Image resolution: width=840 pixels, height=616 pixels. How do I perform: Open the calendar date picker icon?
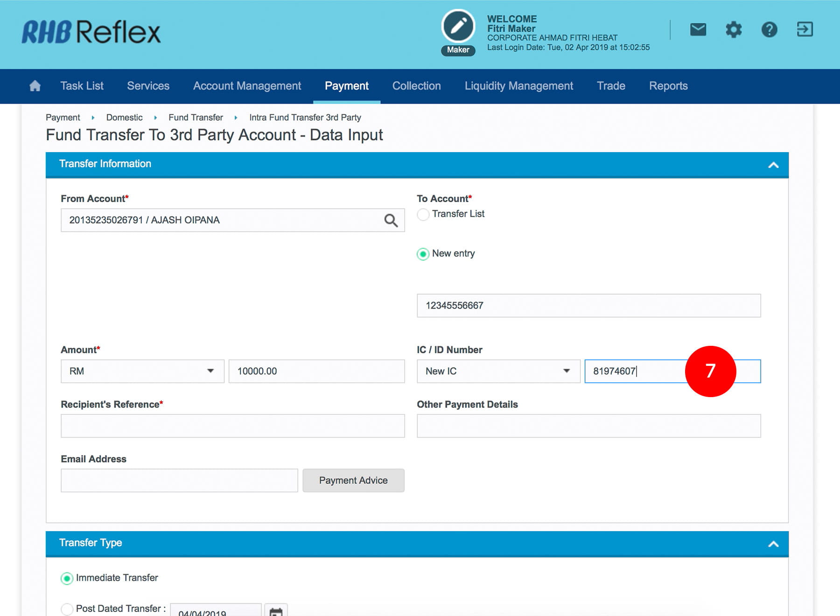pos(276,611)
